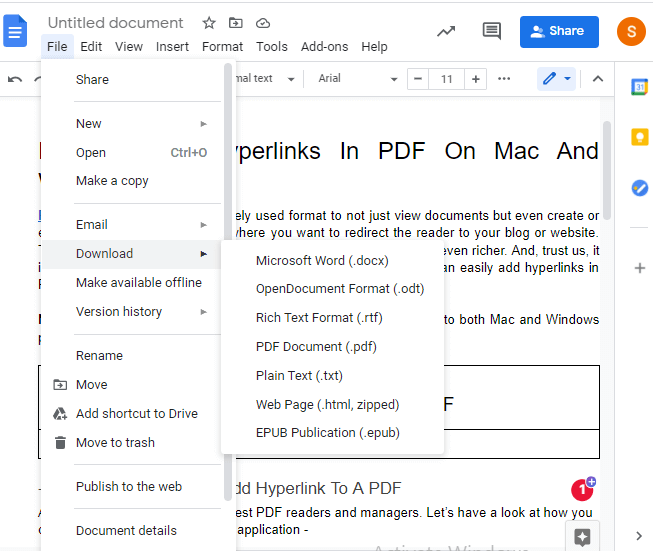Expand the Version history submenu arrow
The image size is (653, 551).
(203, 312)
